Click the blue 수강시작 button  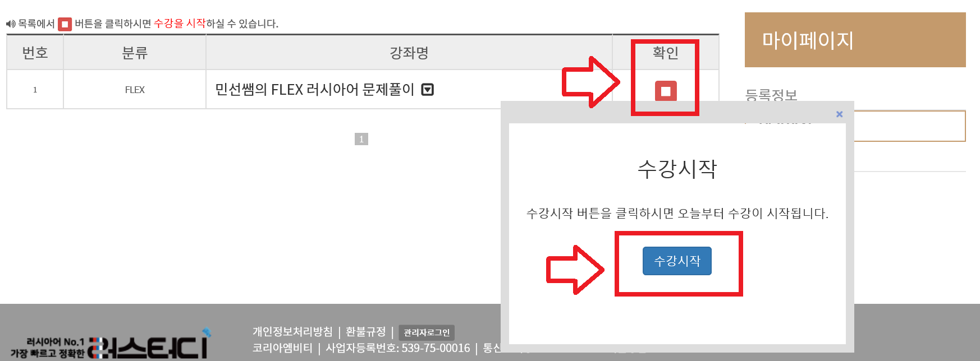677,261
